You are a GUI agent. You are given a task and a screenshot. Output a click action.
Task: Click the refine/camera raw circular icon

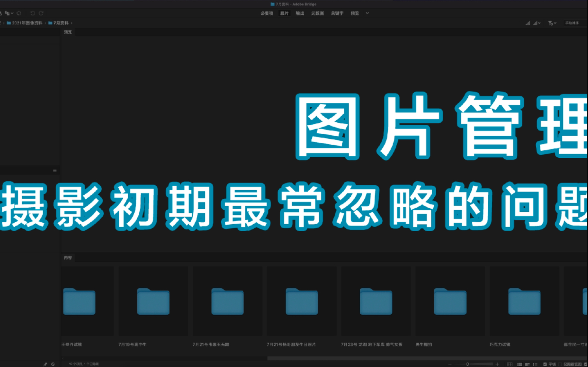click(x=19, y=13)
